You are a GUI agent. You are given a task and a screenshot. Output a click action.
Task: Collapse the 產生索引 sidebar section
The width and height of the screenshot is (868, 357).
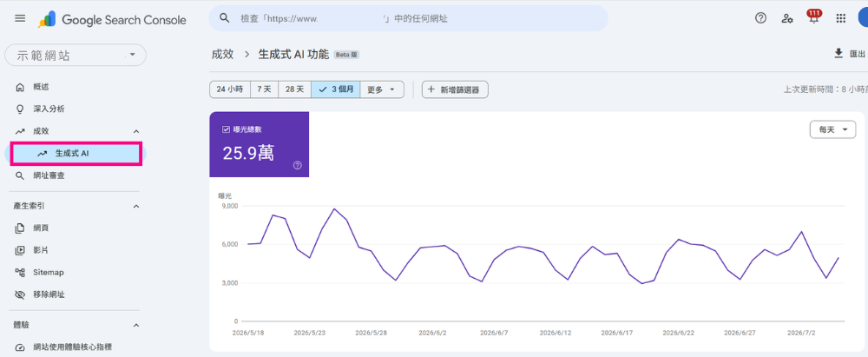tap(136, 206)
